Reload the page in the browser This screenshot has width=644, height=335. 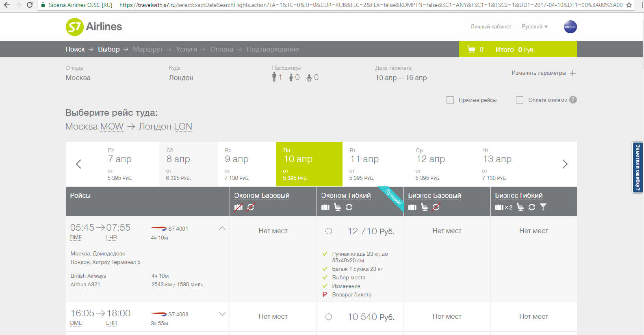[x=29, y=5]
